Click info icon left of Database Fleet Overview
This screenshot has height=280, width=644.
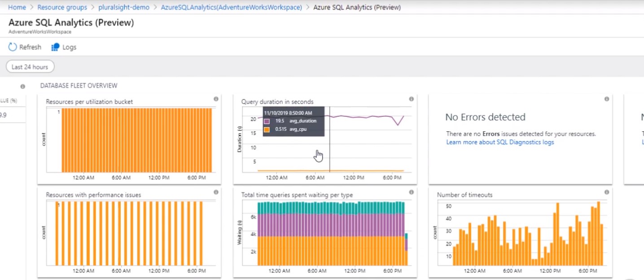pos(22,86)
